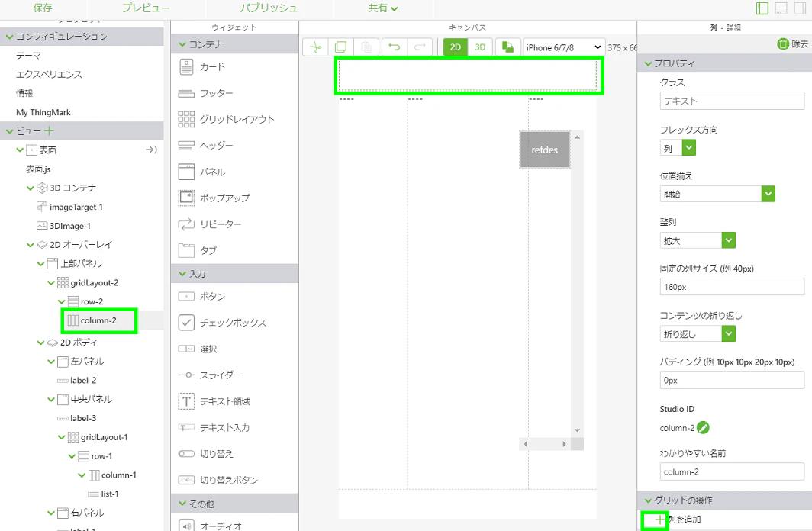This screenshot has height=531, width=812.
Task: Open the 共有 menu dropdown
Action: click(x=383, y=8)
